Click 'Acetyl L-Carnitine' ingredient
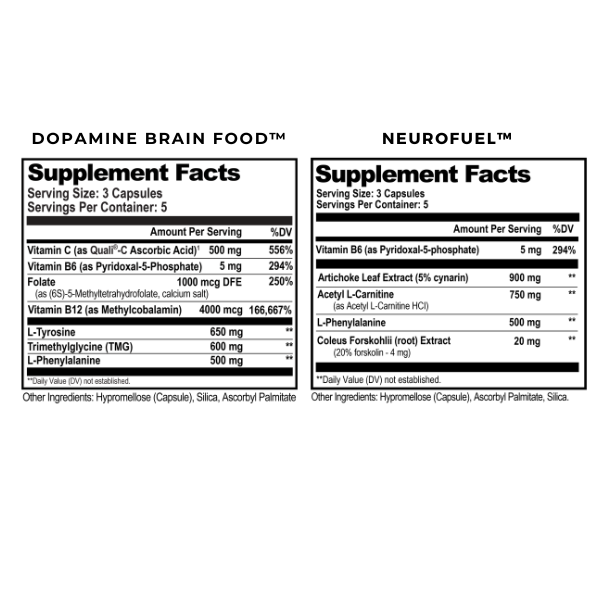Viewport: 600px width, 600px height. 355,295
